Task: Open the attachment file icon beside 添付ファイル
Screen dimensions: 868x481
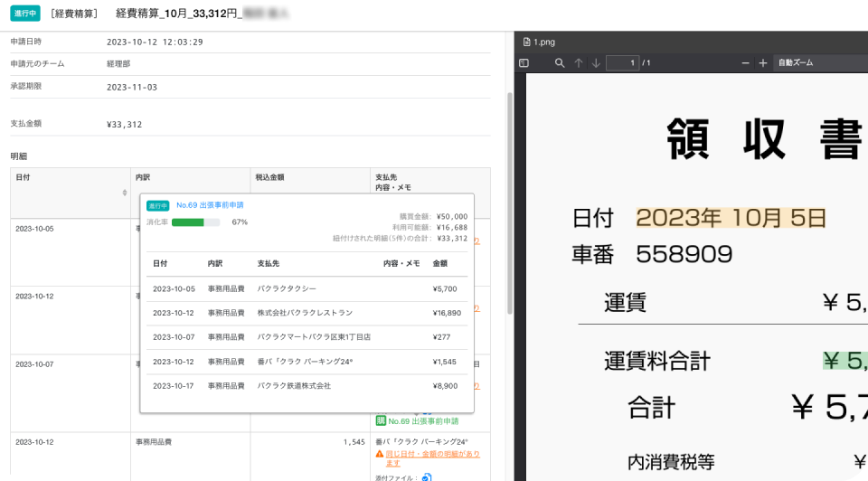Action: [427, 476]
